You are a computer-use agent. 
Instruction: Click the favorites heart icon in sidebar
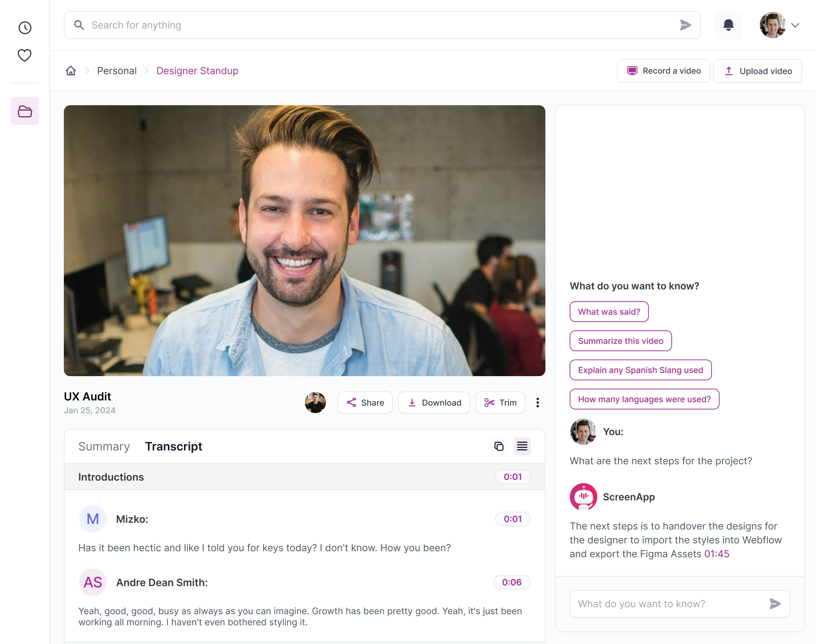(x=25, y=56)
